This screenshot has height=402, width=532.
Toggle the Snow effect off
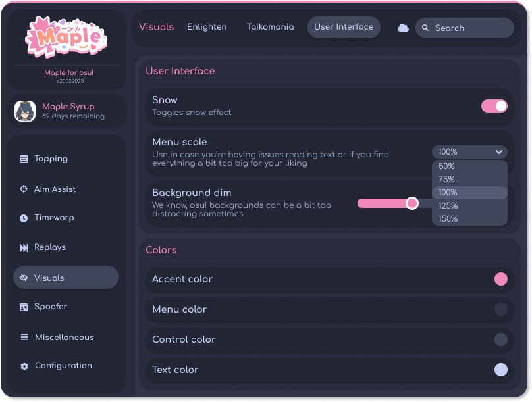pyautogui.click(x=494, y=105)
